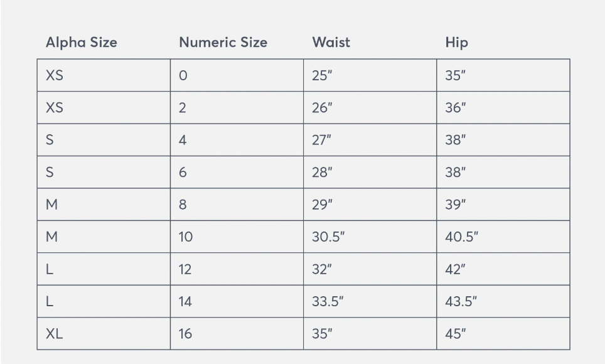Select the numeric size 16 cell

click(x=237, y=333)
